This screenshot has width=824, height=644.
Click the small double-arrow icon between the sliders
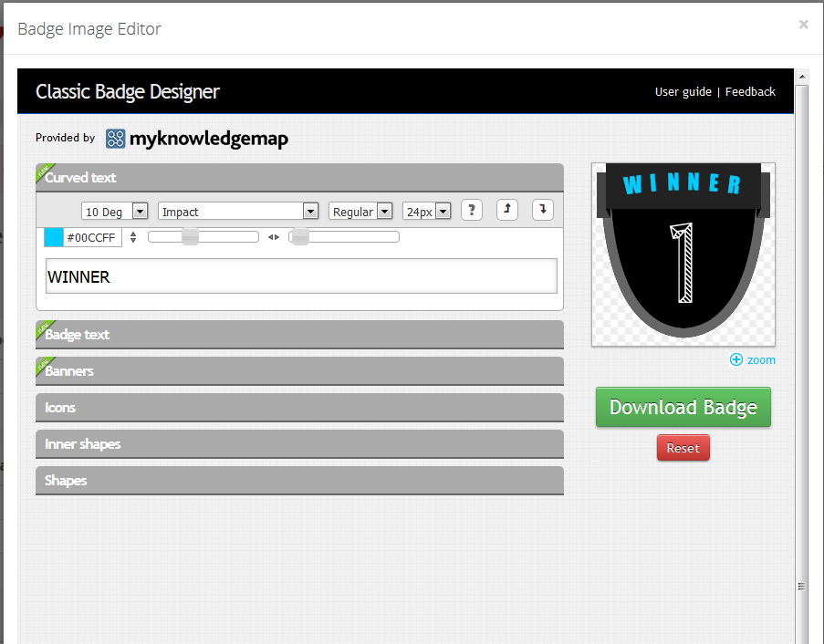[273, 235]
